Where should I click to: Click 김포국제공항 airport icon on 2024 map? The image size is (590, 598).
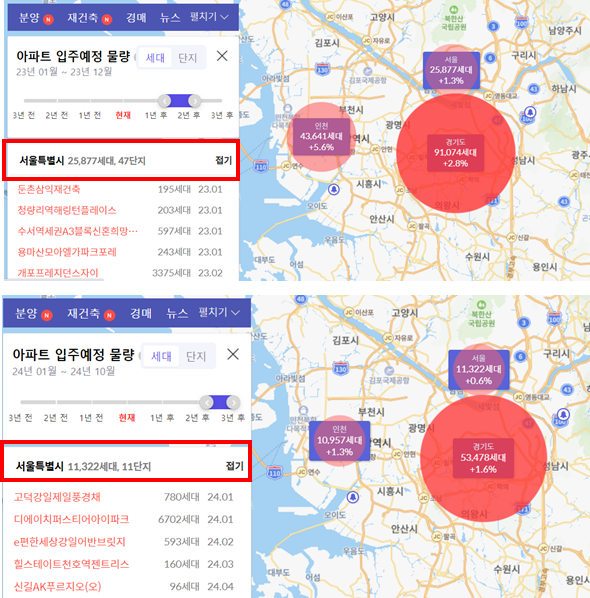point(389,371)
